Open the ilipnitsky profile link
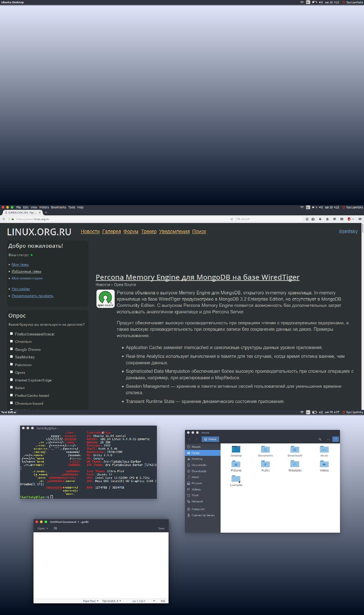The image size is (364, 615). (x=348, y=231)
